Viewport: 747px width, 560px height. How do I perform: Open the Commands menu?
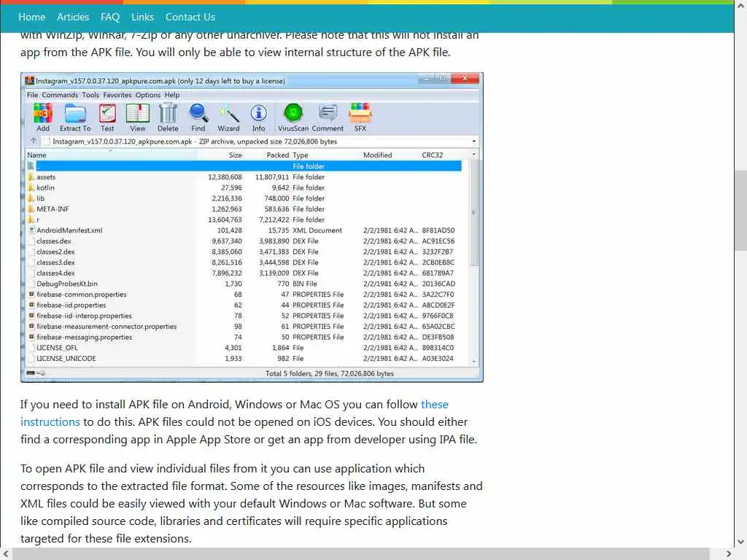[x=60, y=95]
